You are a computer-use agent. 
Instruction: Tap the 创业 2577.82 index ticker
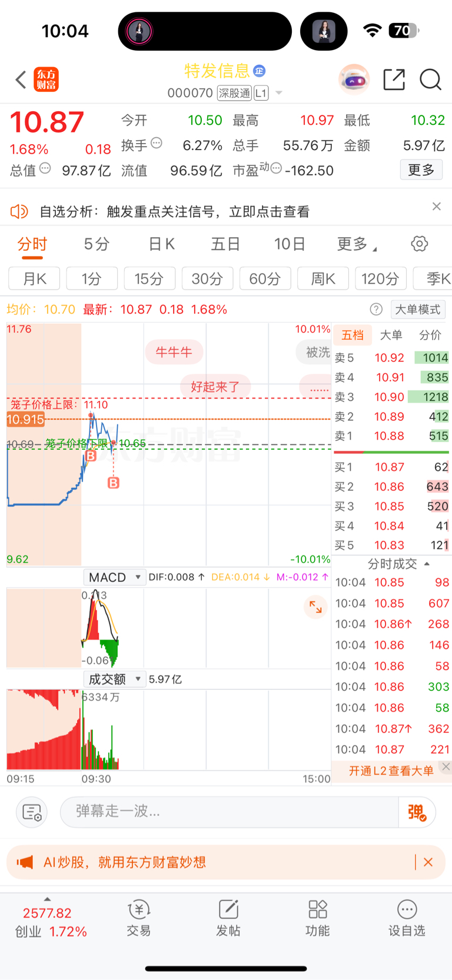(49, 922)
